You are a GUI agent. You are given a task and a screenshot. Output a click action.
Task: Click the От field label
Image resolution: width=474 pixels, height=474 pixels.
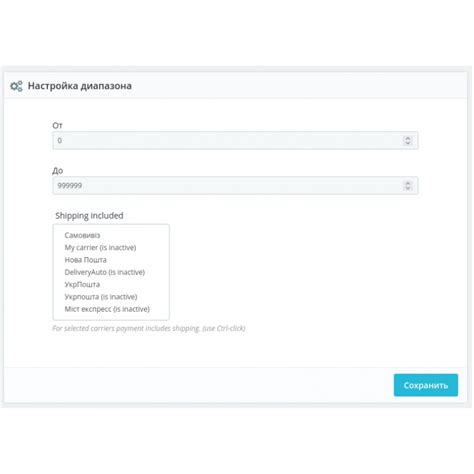57,126
